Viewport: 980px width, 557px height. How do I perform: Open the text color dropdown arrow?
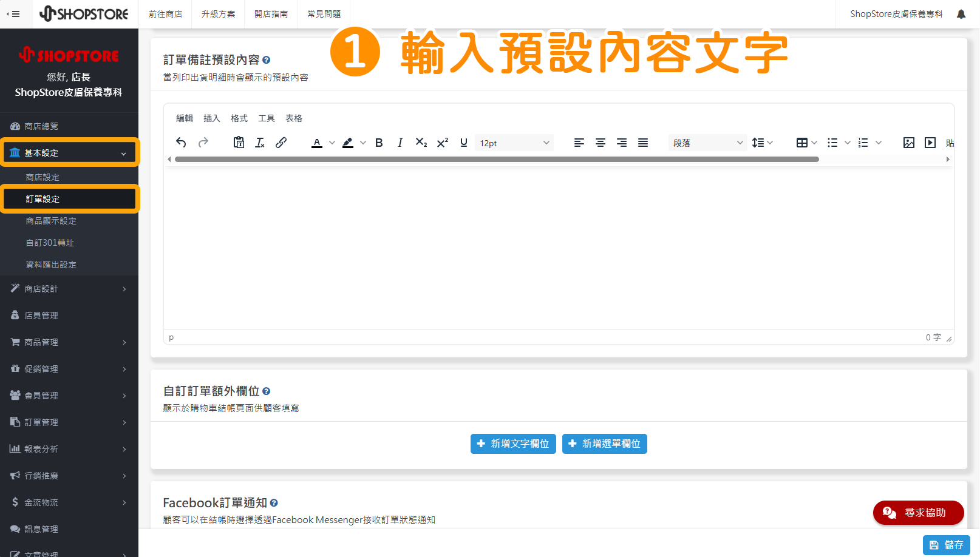(332, 143)
